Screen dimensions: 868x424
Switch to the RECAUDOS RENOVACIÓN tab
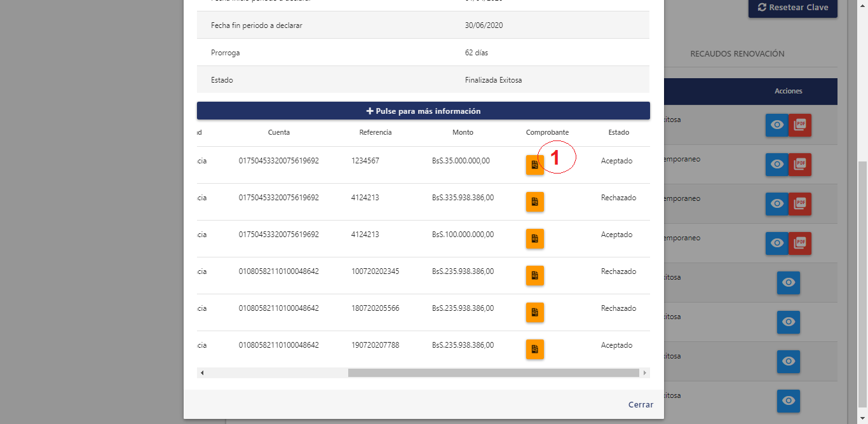737,54
